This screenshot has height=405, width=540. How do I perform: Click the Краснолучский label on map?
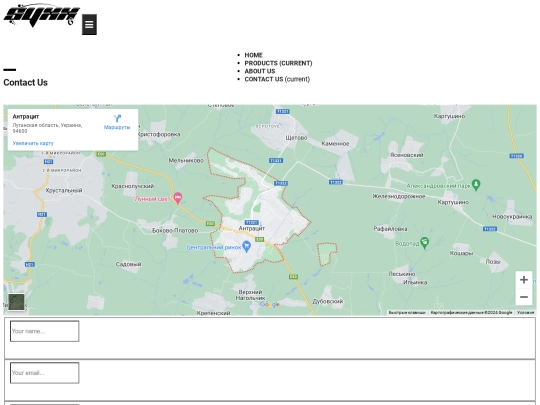pos(133,186)
